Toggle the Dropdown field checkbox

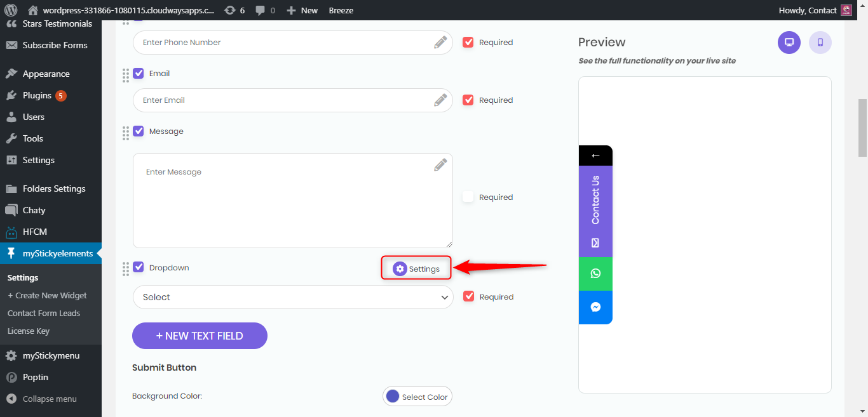pos(139,267)
